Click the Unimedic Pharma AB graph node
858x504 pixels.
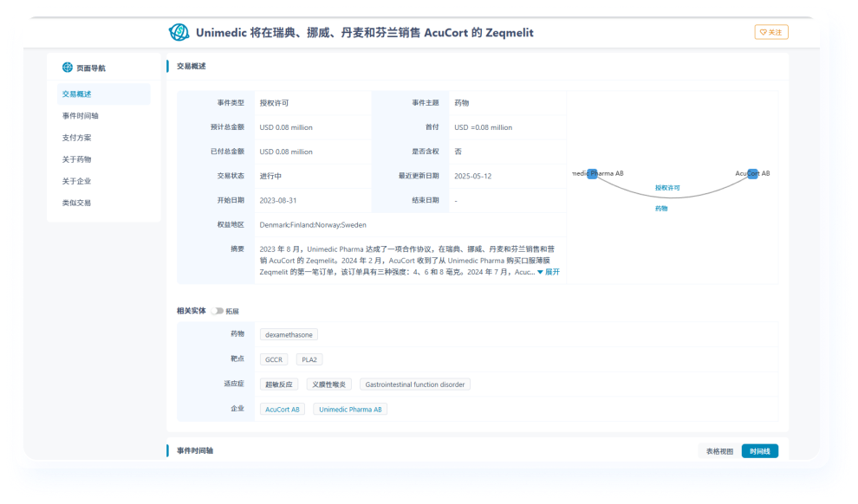tap(592, 174)
